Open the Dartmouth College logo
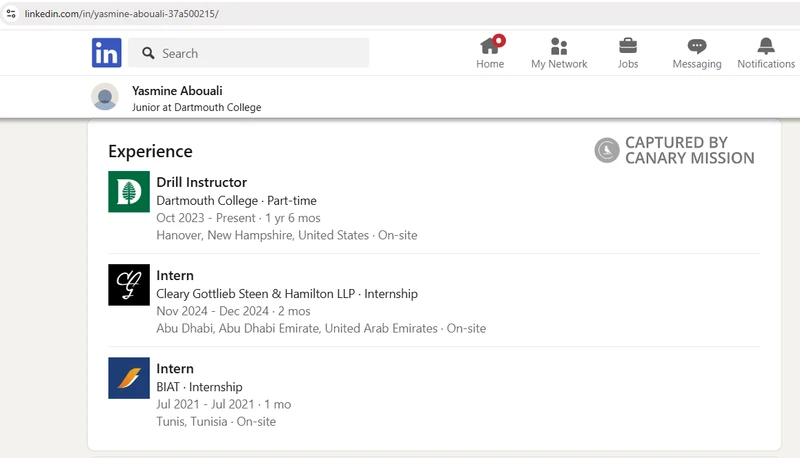 pos(129,191)
